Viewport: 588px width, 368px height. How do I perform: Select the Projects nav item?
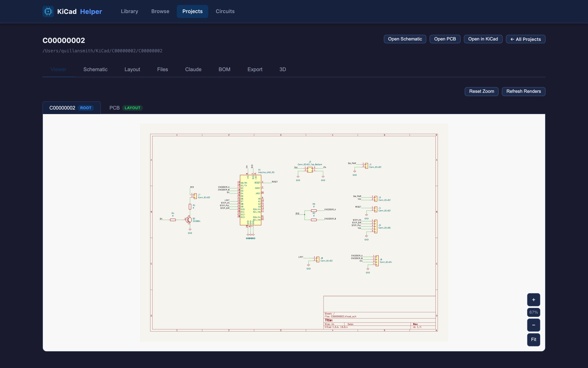click(193, 11)
